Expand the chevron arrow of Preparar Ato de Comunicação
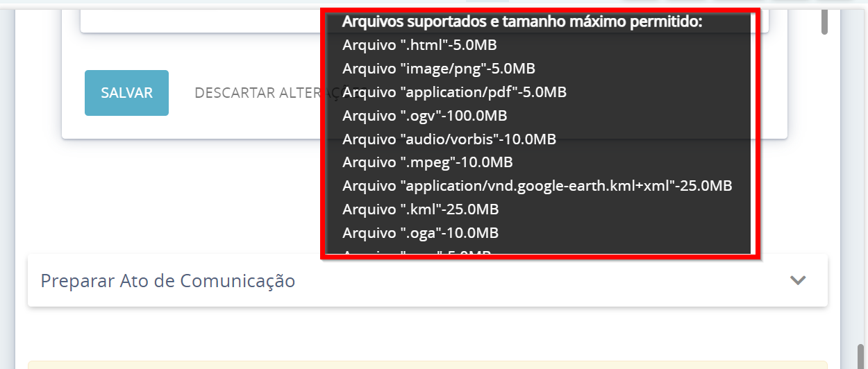 [798, 280]
